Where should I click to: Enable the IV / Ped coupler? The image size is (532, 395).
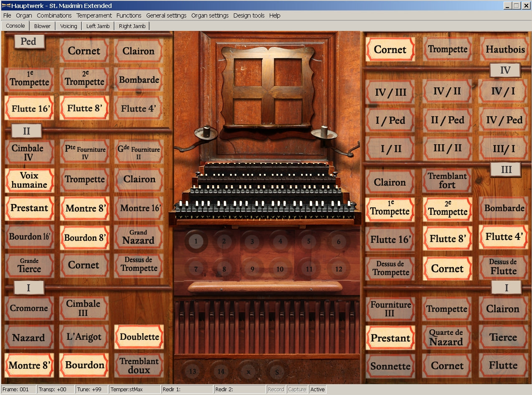pos(504,120)
